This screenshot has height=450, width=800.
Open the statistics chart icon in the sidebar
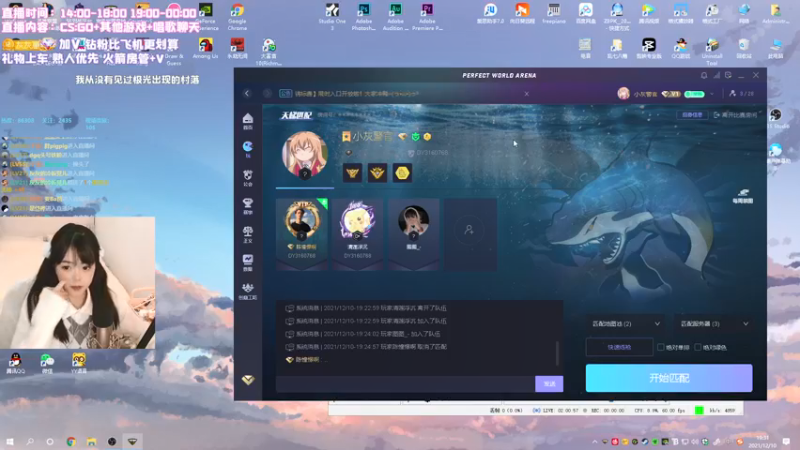(247, 262)
